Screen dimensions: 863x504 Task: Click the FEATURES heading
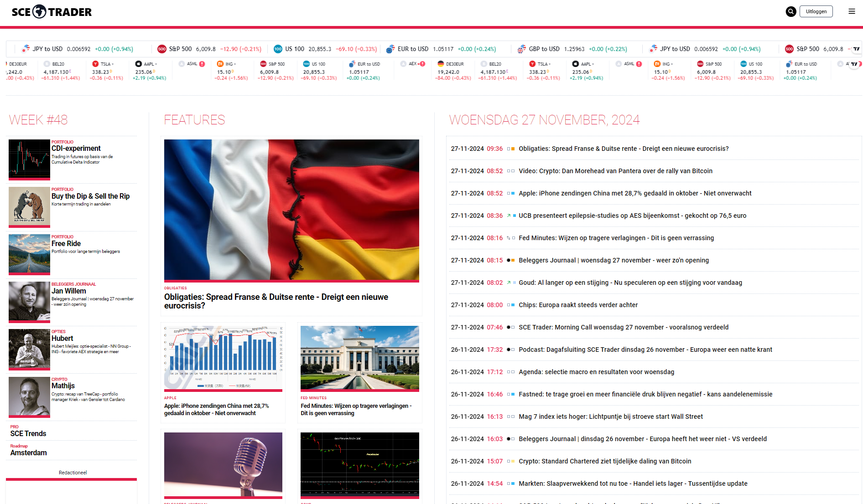pos(194,120)
